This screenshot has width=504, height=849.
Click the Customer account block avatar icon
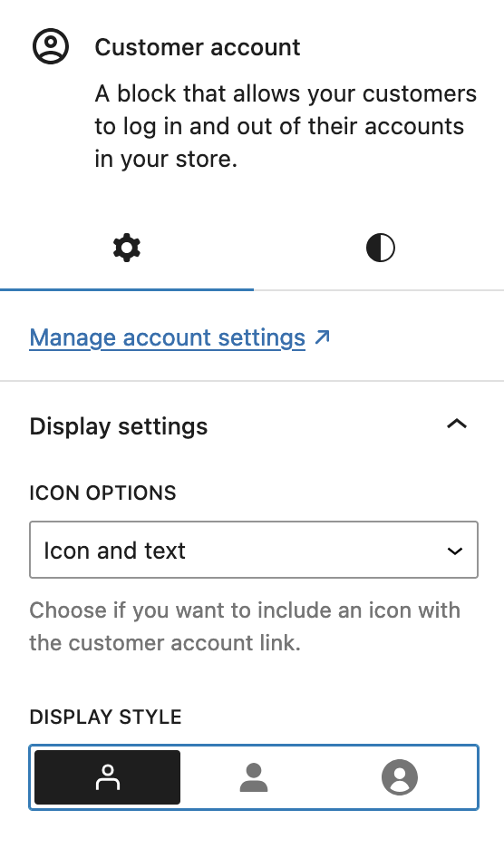[51, 47]
